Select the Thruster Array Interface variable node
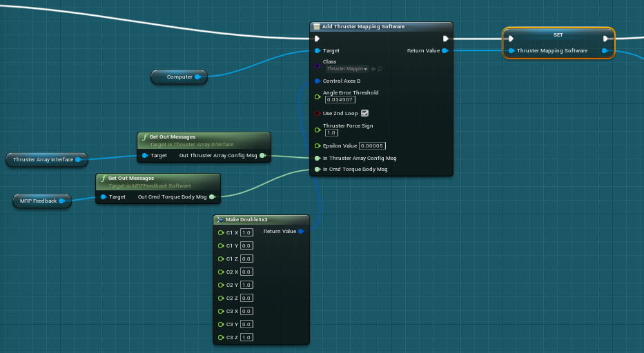 click(43, 160)
